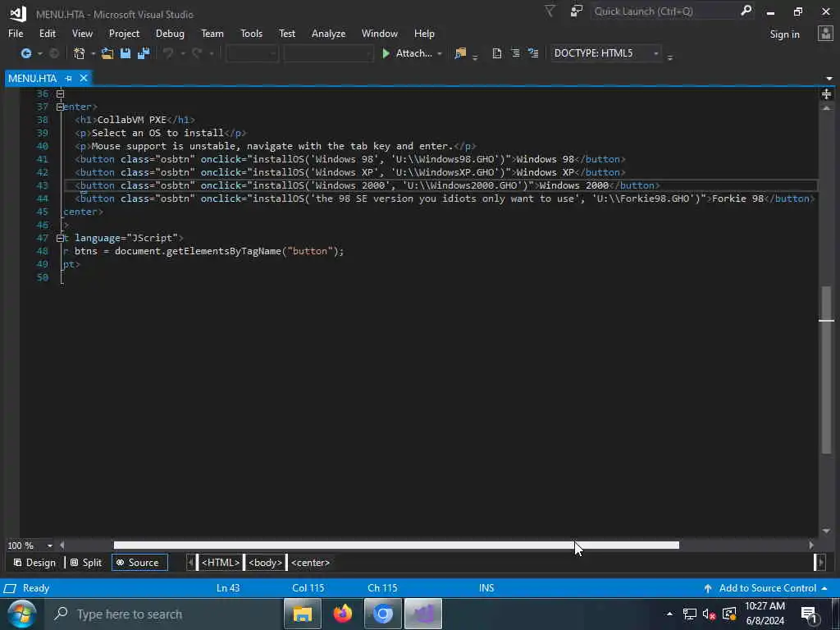Open the Help menu
Viewport: 840px width, 630px height.
click(x=424, y=33)
